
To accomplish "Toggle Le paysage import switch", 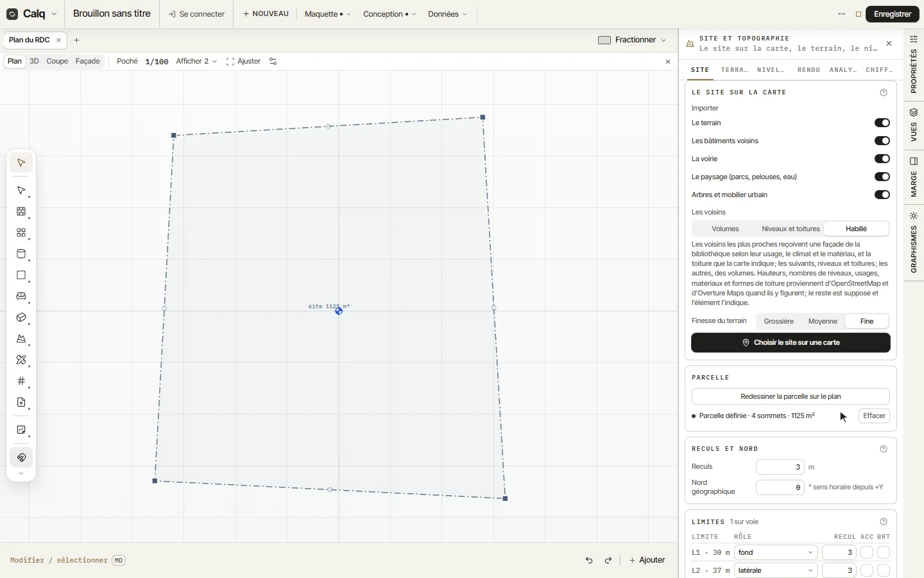I will point(882,177).
